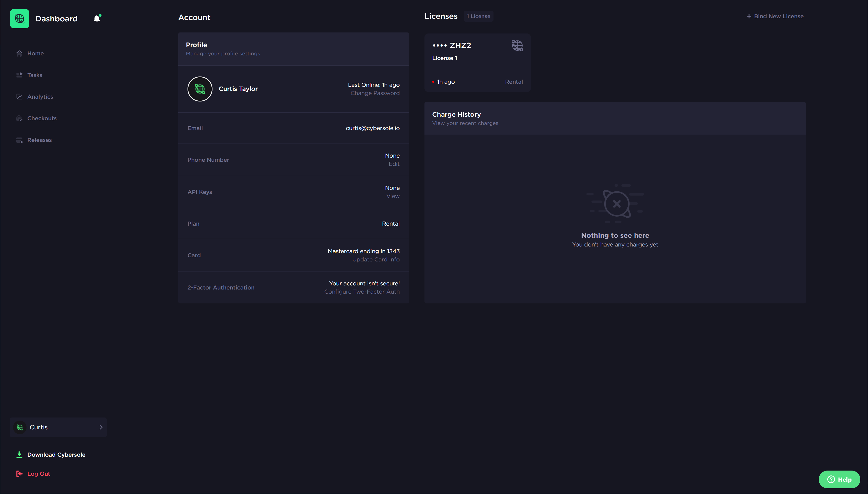Click Bind New License
The height and width of the screenshot is (494, 868).
tap(775, 16)
